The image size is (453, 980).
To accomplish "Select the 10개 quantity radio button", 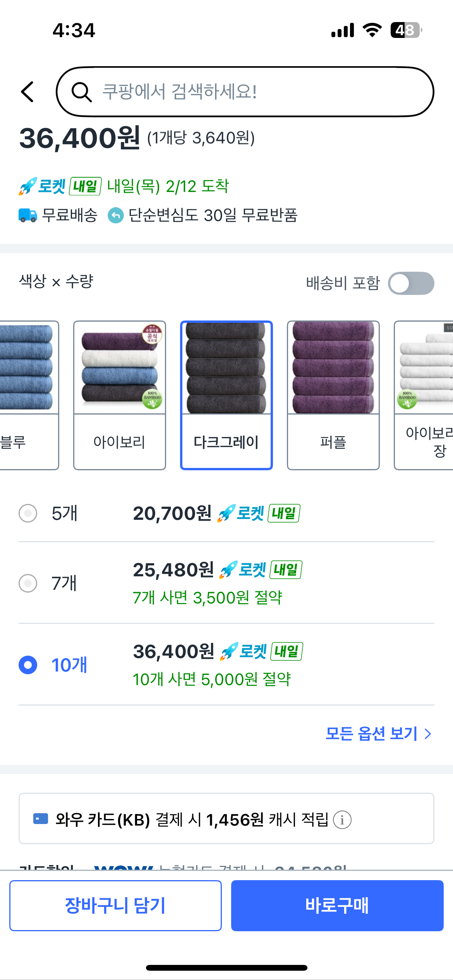I will tap(28, 665).
